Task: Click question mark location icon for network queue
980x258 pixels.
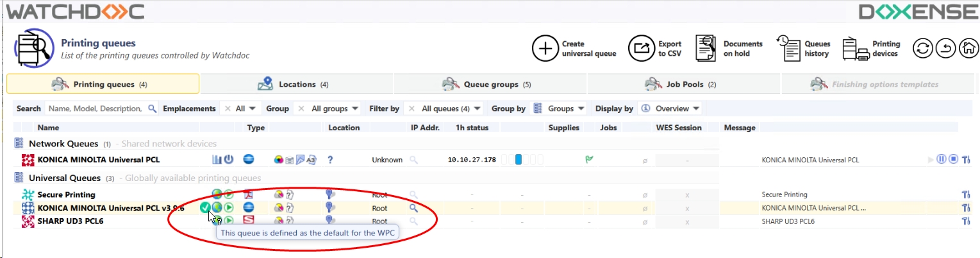Action: coord(330,160)
